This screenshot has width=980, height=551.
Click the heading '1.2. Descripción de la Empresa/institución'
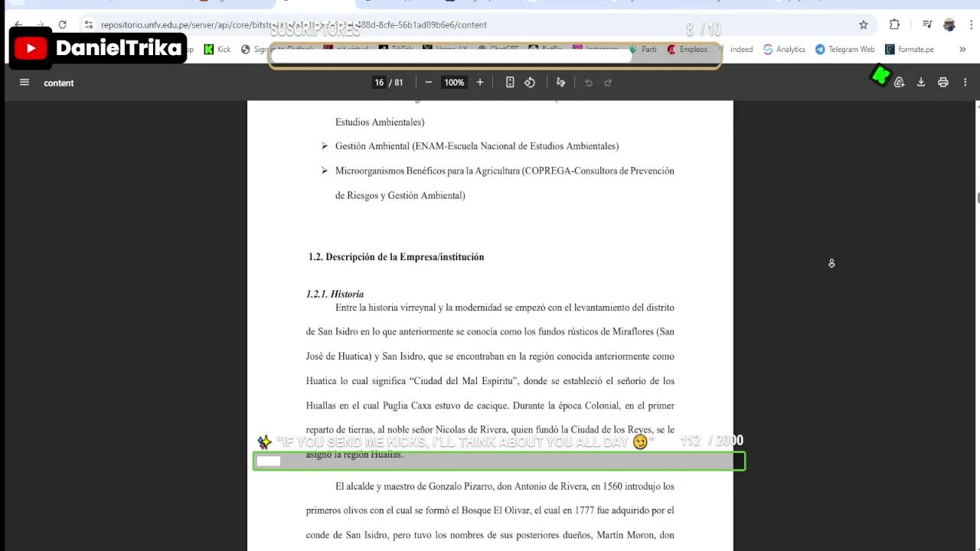point(396,257)
